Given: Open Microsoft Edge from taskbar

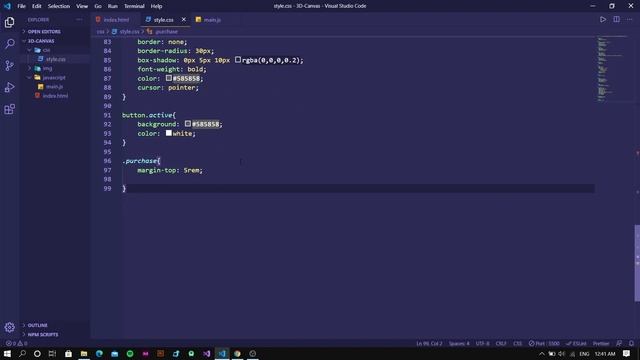Looking at the screenshot, I should (99, 353).
